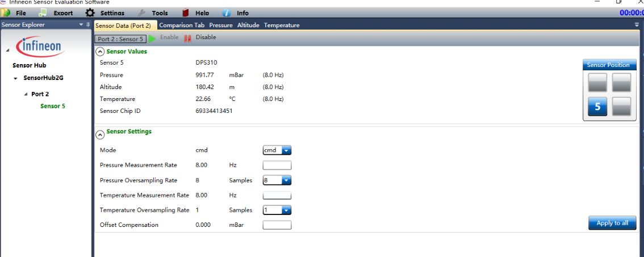The height and width of the screenshot is (257, 644).
Task: Click the Port 2 : Sensor 5 button
Action: [x=121, y=39]
